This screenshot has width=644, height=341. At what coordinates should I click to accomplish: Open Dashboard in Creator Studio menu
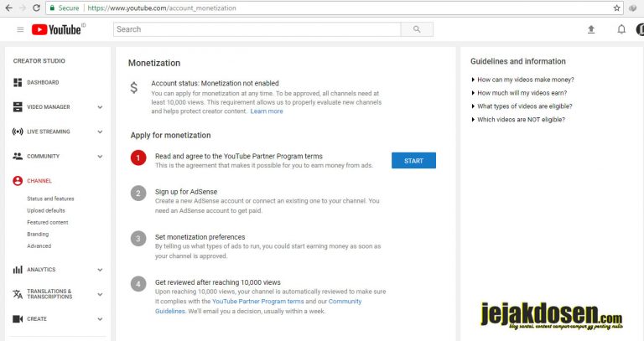click(x=43, y=82)
